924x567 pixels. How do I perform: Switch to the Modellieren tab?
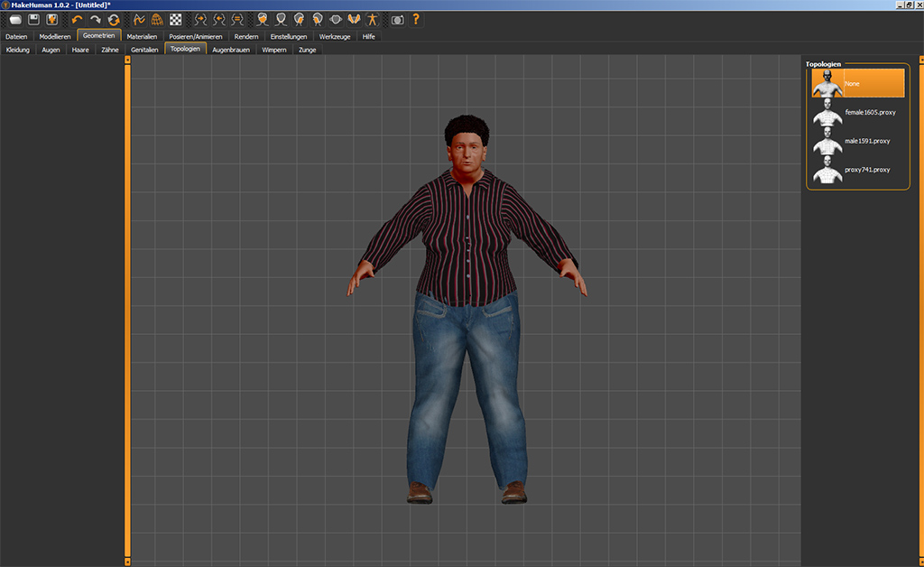click(54, 36)
